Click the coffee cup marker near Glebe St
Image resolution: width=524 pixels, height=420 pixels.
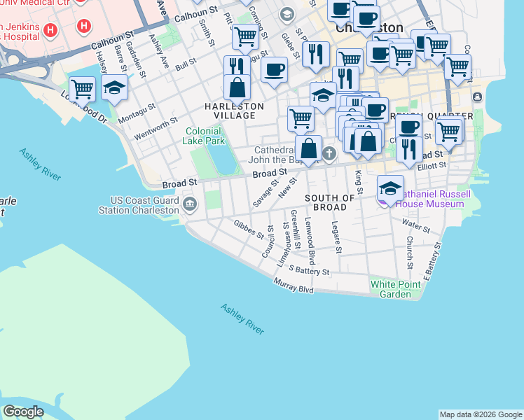(274, 70)
